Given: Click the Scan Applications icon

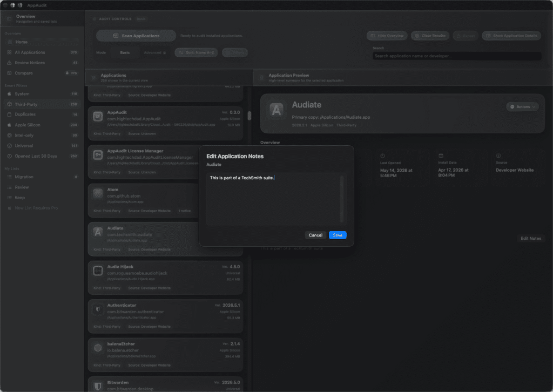Looking at the screenshot, I should pos(116,36).
